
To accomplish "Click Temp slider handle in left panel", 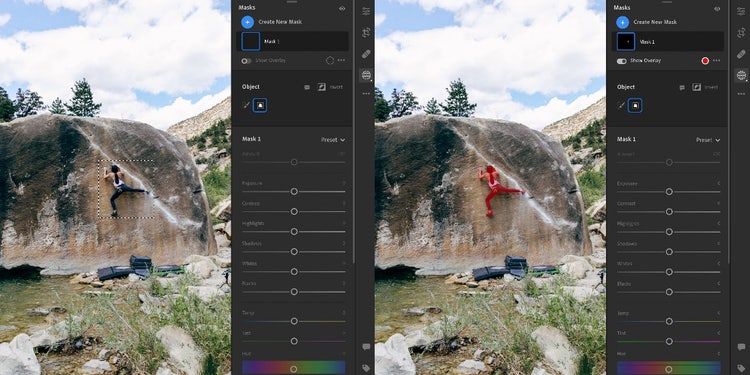I will pos(294,321).
